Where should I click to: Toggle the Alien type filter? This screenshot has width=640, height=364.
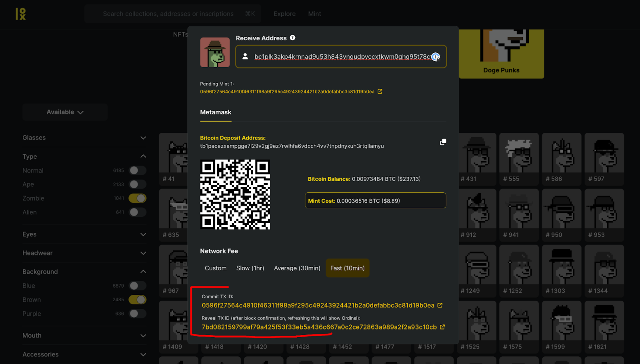(138, 212)
